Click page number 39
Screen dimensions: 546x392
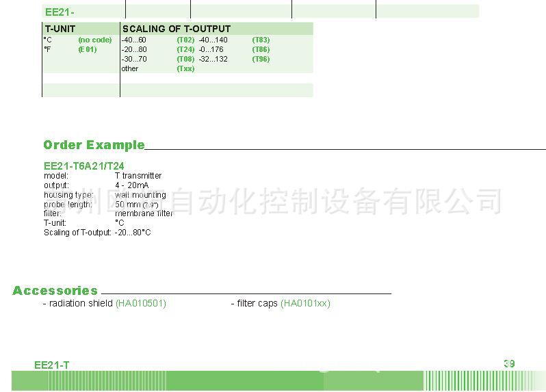tap(509, 364)
